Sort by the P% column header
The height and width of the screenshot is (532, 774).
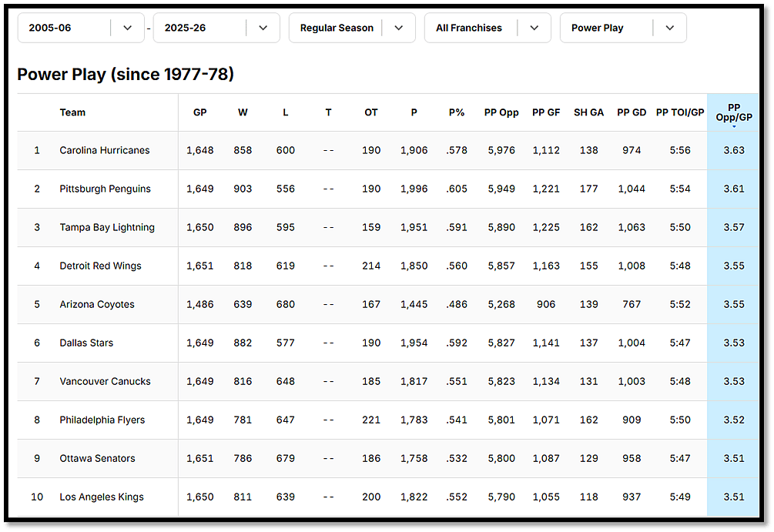(457, 112)
